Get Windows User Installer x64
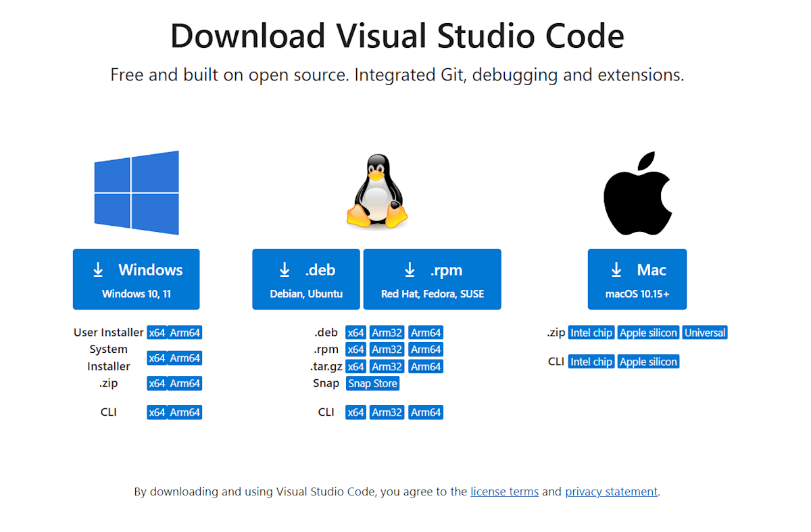 [x=157, y=333]
